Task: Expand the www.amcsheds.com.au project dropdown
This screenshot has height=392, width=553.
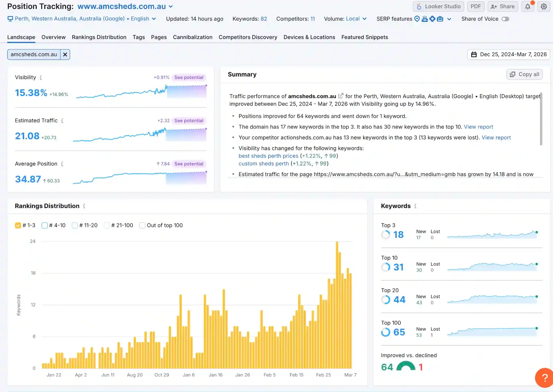Action: (x=125, y=6)
